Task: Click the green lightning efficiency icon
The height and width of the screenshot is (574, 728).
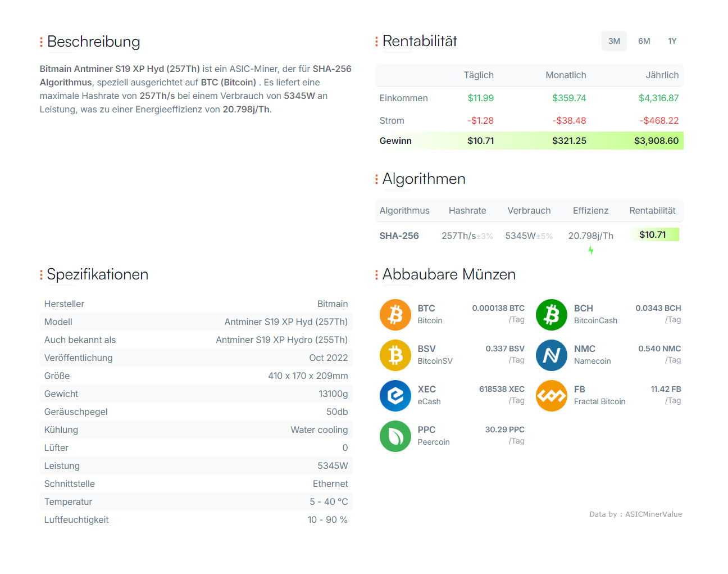Action: [591, 250]
